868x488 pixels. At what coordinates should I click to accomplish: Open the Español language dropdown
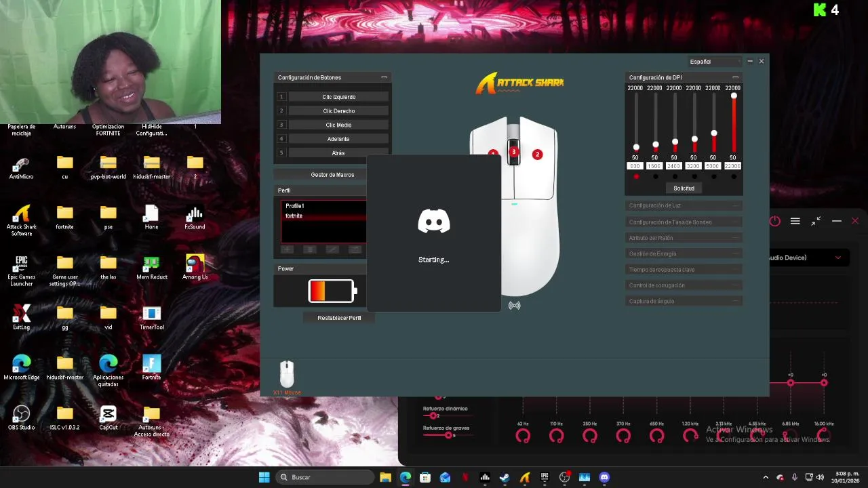tap(715, 62)
